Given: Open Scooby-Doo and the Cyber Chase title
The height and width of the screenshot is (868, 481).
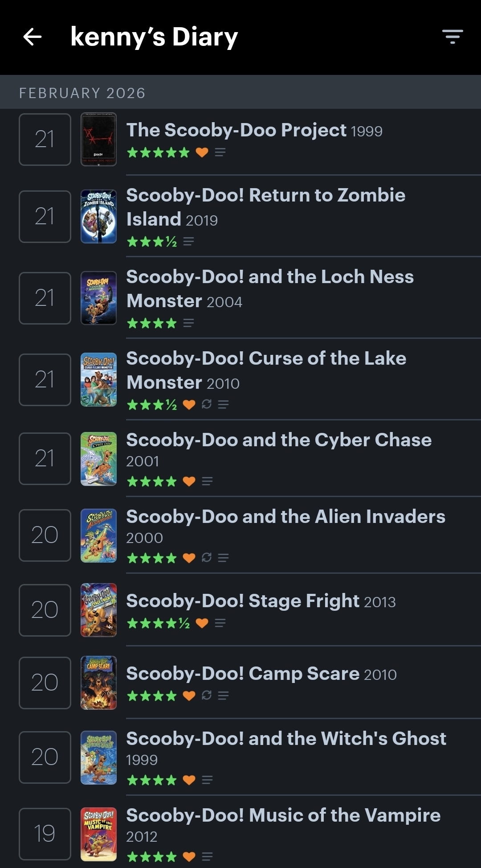Looking at the screenshot, I should pyautogui.click(x=279, y=440).
